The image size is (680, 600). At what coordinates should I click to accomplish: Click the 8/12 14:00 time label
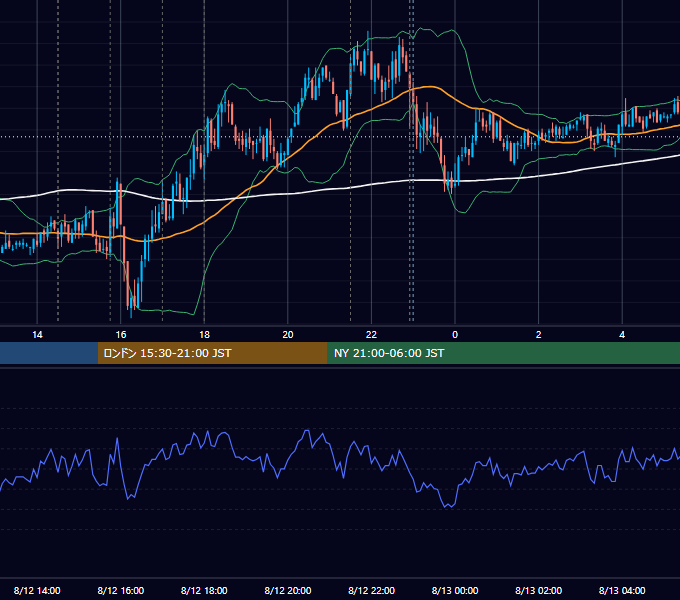(x=37, y=590)
